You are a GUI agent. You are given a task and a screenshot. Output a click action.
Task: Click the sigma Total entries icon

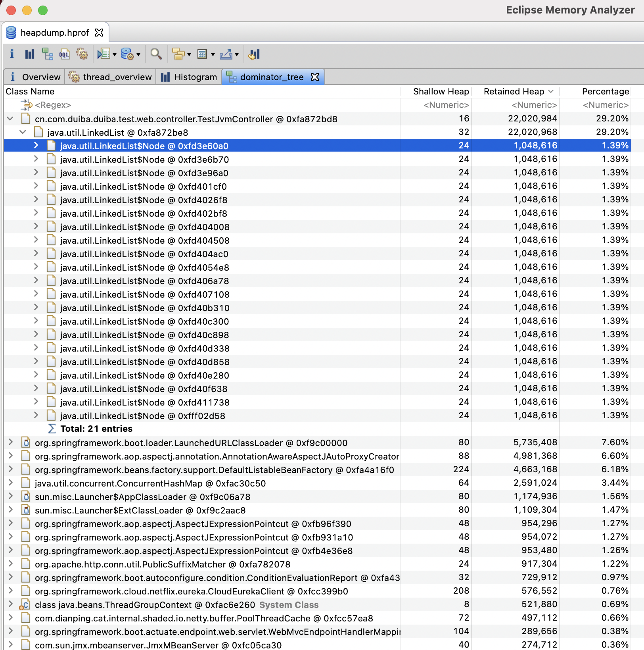[52, 429]
